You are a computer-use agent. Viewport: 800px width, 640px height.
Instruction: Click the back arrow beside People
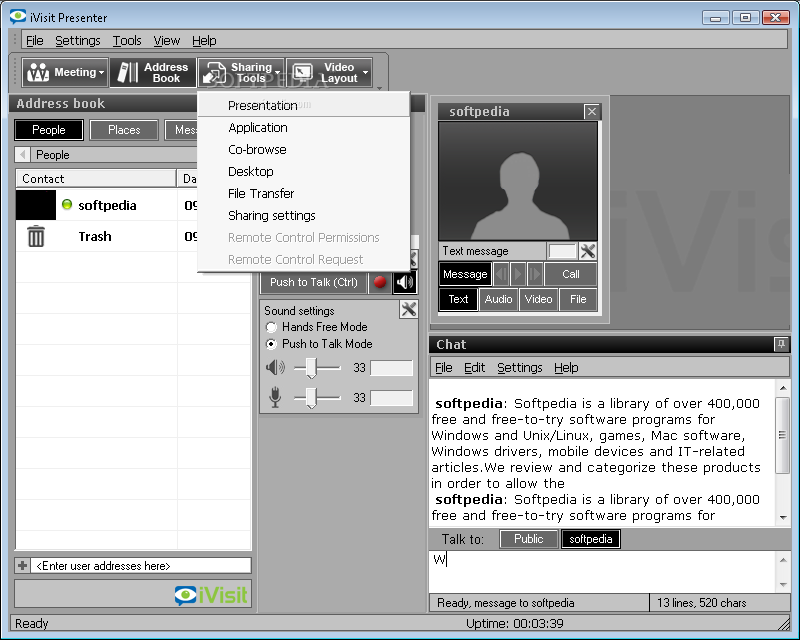(x=22, y=155)
